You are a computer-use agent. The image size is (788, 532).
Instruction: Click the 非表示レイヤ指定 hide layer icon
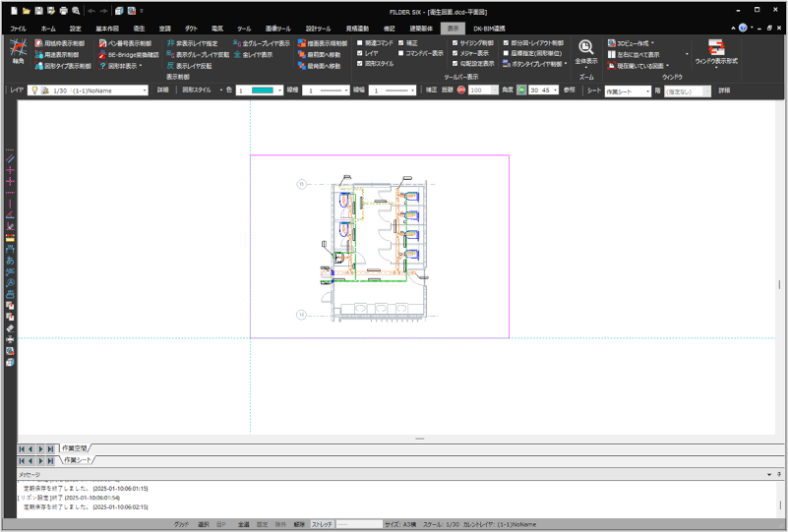point(170,44)
